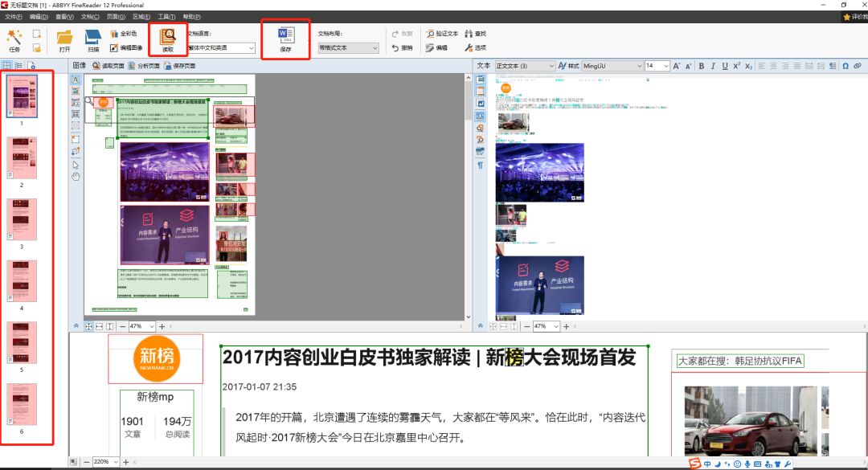Click 读取页面 read page button

coord(108,66)
